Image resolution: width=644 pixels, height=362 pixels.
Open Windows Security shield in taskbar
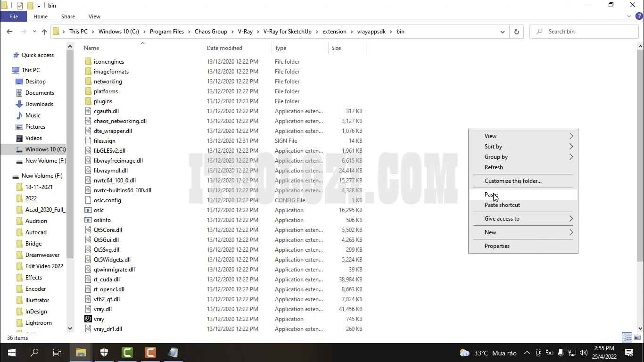[104, 353]
